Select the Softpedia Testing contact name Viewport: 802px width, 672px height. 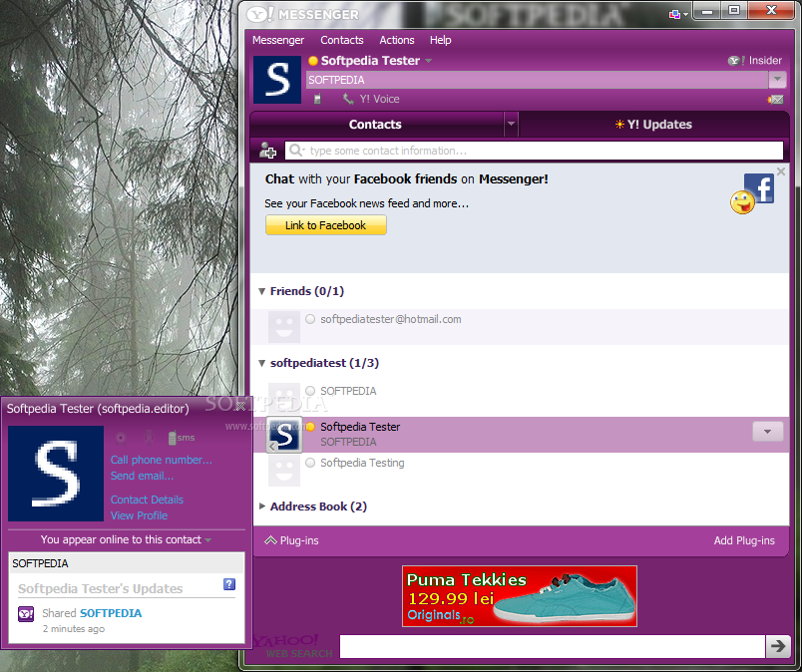point(362,463)
